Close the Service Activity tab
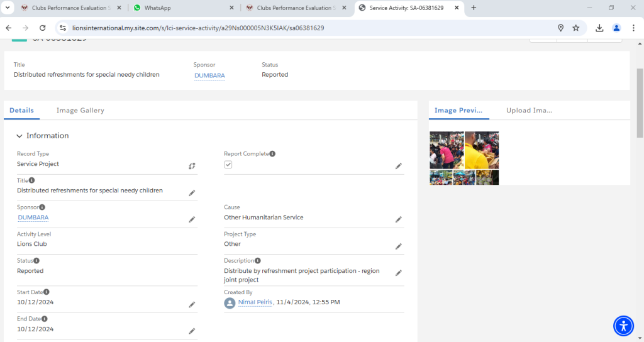The image size is (644, 342). point(457,8)
